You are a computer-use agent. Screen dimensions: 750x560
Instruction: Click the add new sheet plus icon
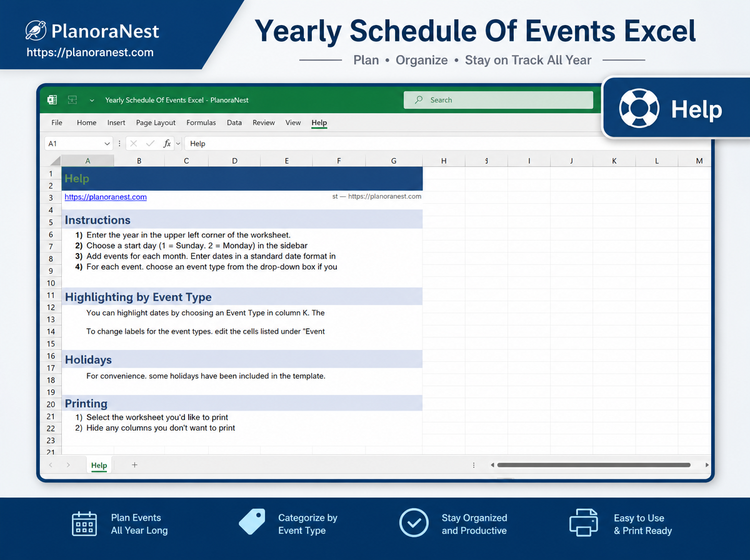point(134,465)
